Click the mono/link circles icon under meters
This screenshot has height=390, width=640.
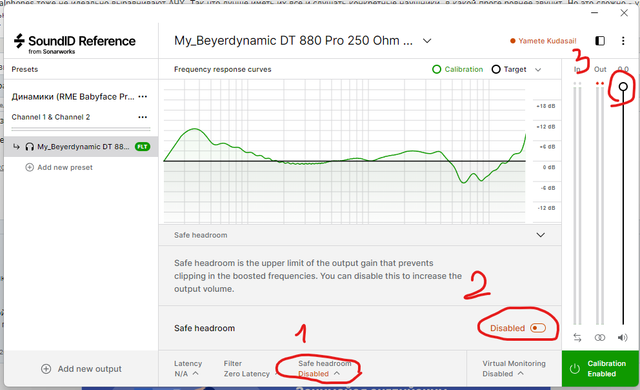click(600, 337)
